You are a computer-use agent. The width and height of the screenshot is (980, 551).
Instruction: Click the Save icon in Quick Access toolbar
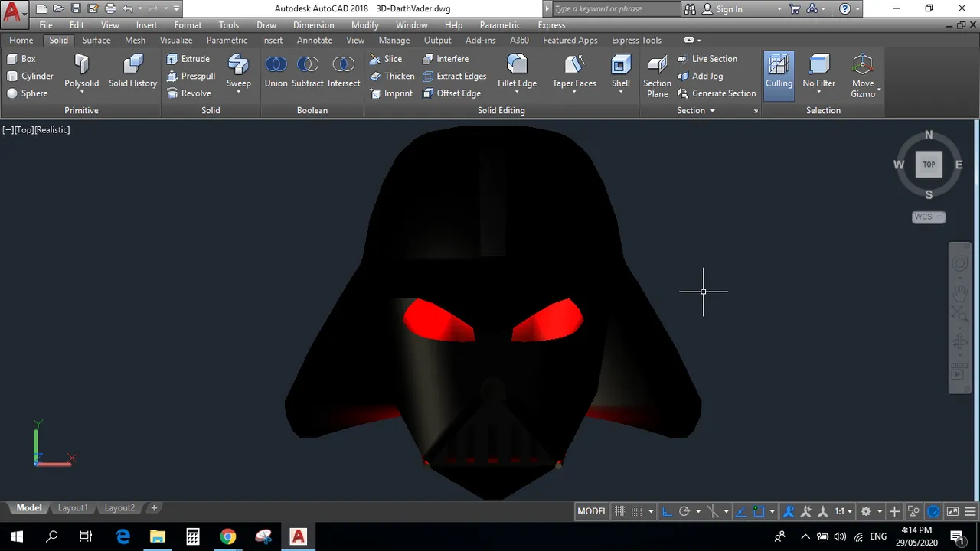(76, 9)
